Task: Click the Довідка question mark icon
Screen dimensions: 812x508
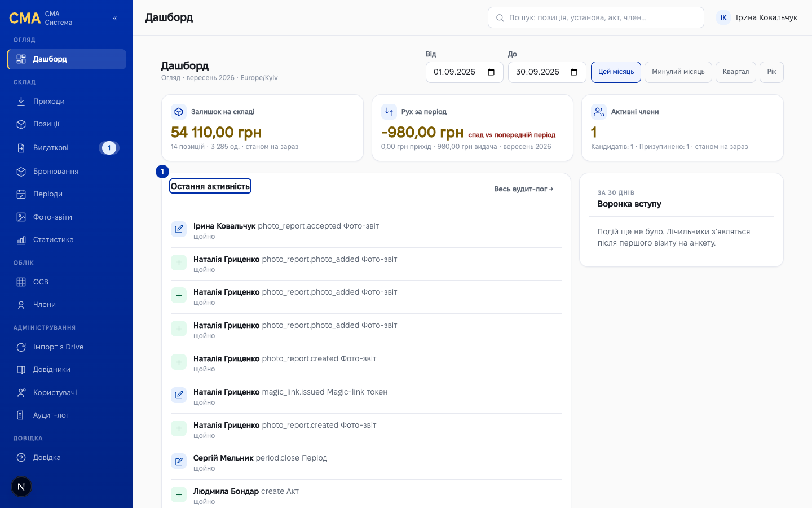Action: [21, 458]
